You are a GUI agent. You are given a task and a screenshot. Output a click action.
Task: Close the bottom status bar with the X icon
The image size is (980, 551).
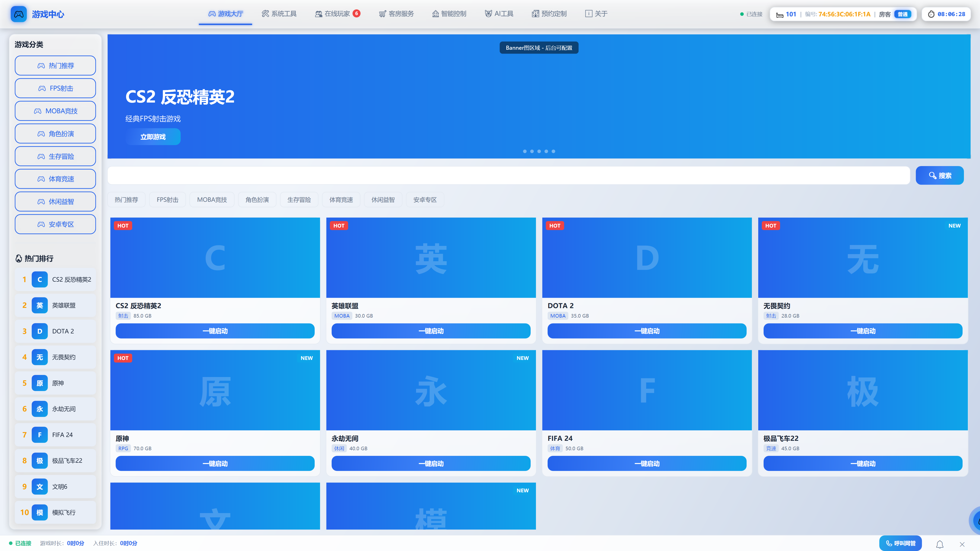tap(962, 544)
